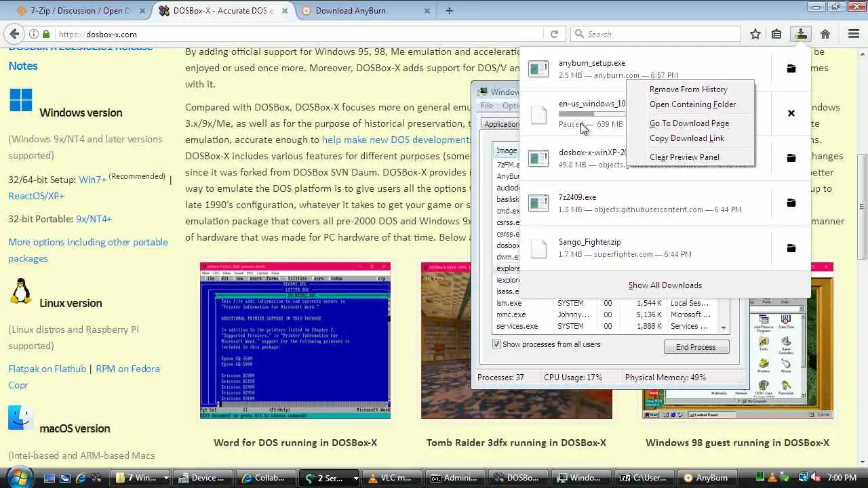Expand the 7 Windows Explorer taskbar group
This screenshot has height=488, width=868.
click(166, 478)
